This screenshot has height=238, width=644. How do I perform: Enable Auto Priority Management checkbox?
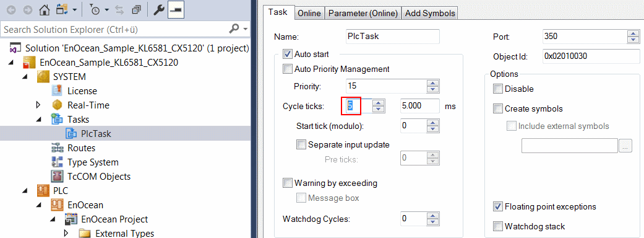point(288,69)
